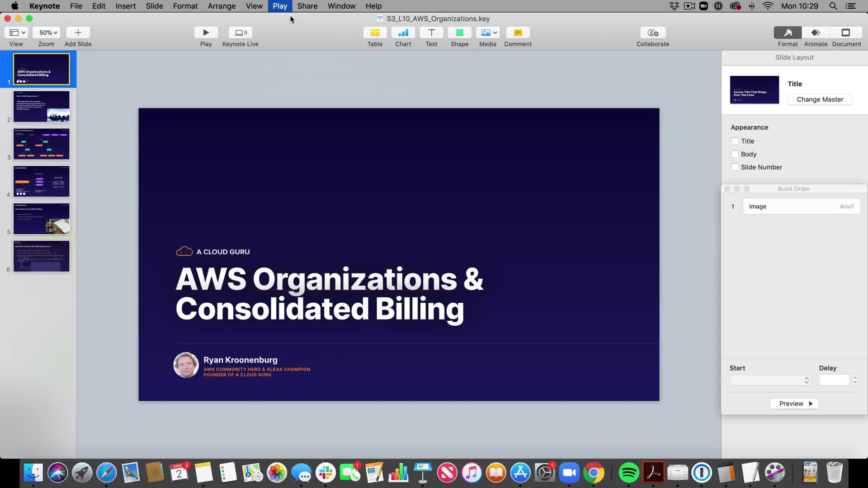Enable the Title appearance checkbox
868x488 pixels.
(735, 141)
